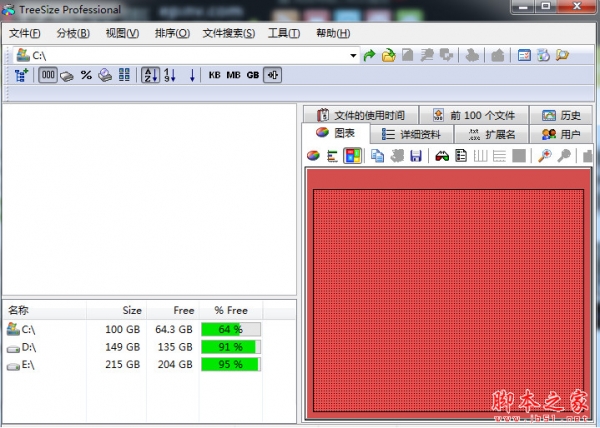Click the Free column header

[173, 310]
